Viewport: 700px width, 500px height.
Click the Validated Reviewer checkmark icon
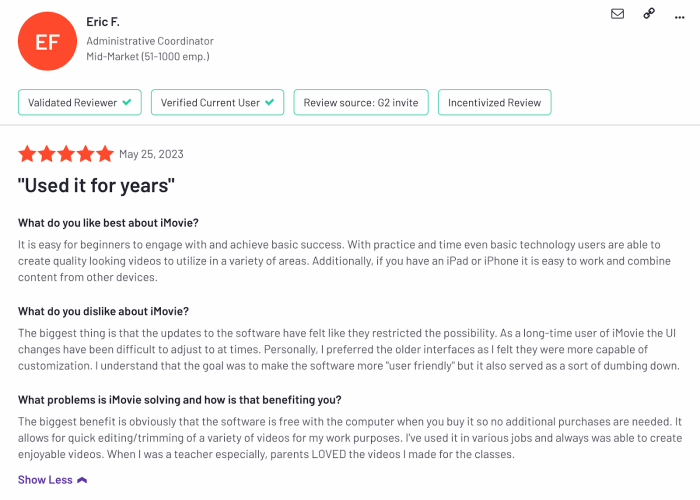click(x=127, y=102)
